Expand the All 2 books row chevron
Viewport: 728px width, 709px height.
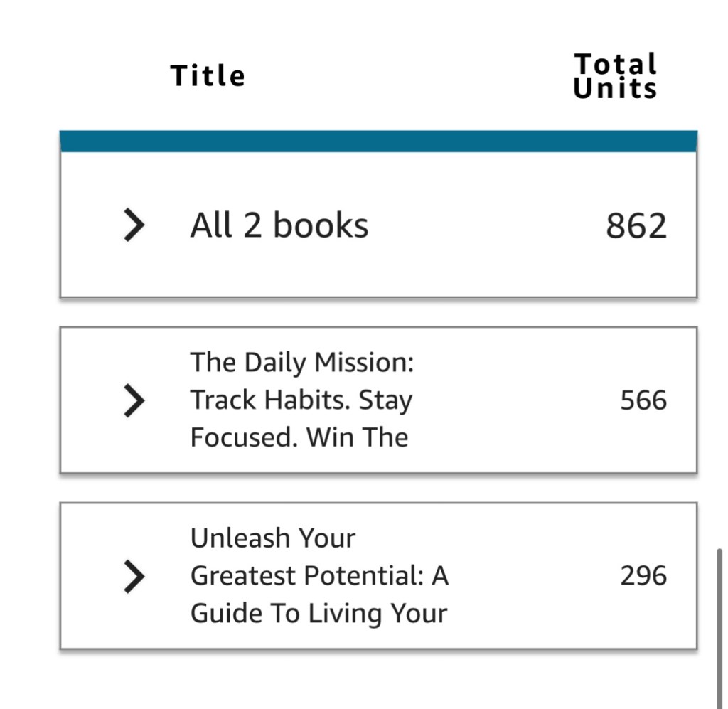(134, 226)
